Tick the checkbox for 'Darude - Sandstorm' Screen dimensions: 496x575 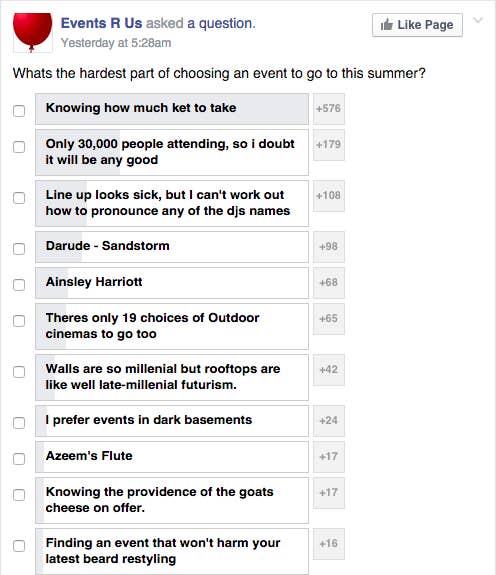point(19,249)
